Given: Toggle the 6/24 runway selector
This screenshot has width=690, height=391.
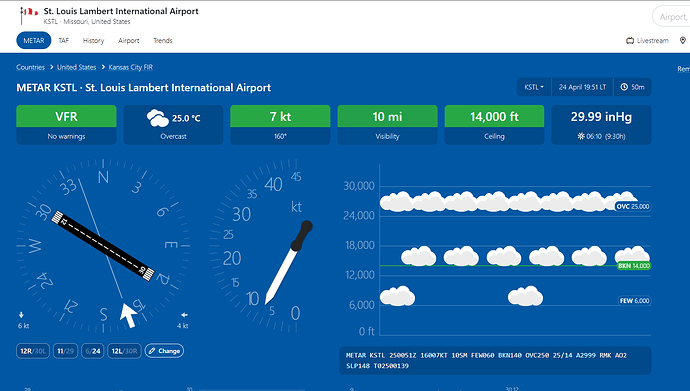Looking at the screenshot, I should [93, 351].
